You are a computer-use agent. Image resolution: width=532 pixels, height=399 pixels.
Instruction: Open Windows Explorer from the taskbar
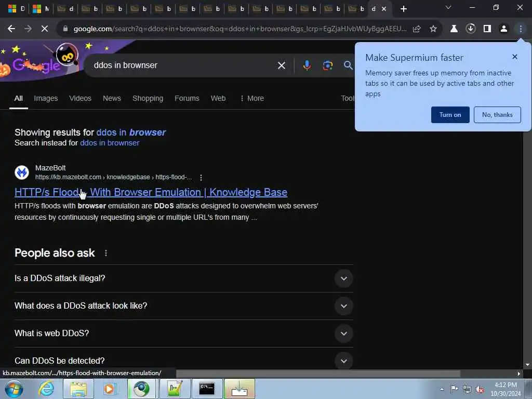pyautogui.click(x=78, y=389)
